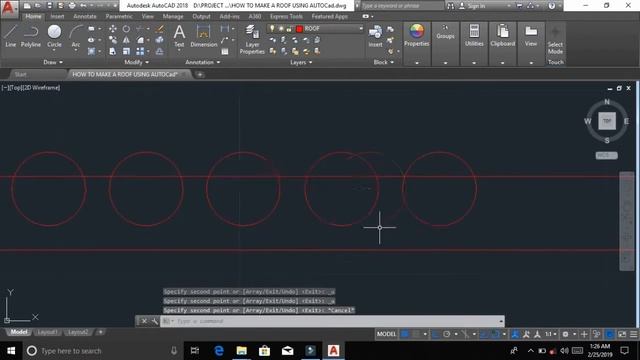This screenshot has width=640, height=360.
Task: Select the Explode tool in Modify panel
Action: 160,40
